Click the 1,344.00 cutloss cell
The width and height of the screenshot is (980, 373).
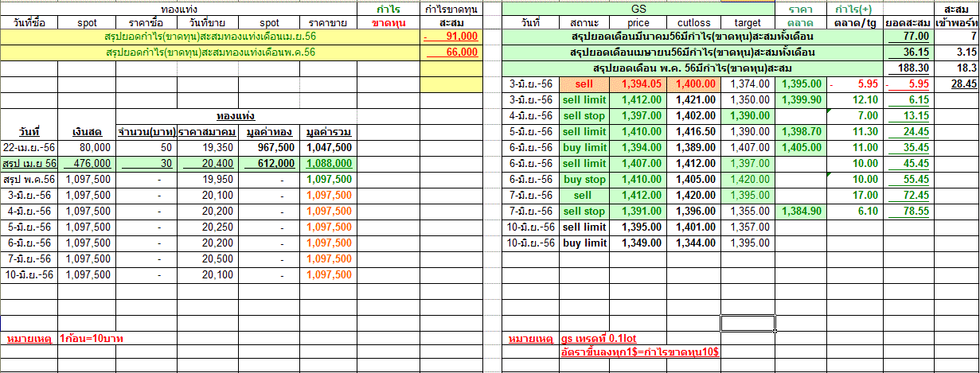(x=693, y=243)
